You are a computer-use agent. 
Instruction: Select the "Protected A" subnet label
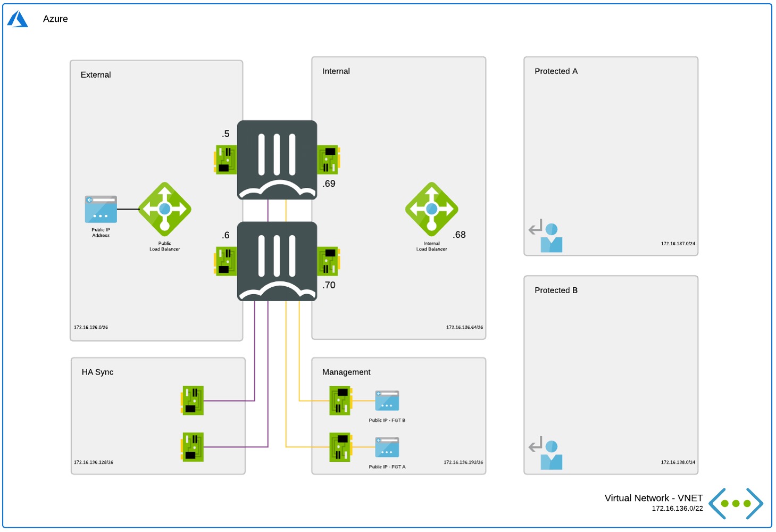(556, 71)
